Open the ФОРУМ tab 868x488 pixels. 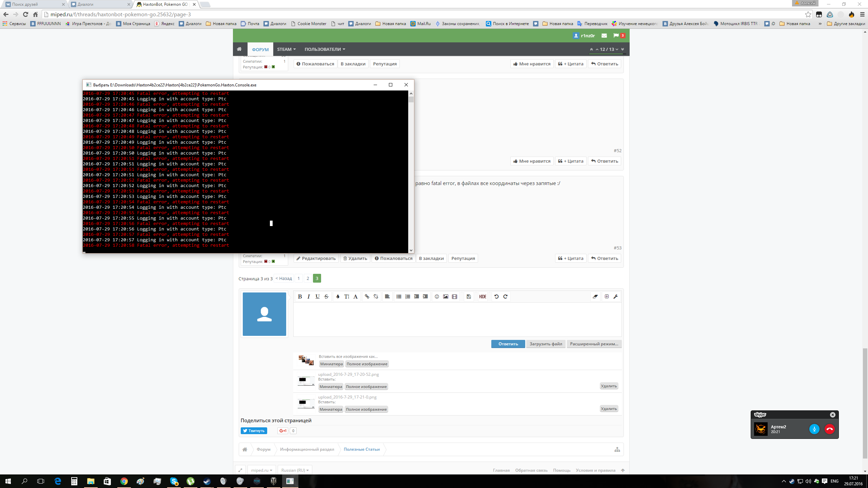[x=260, y=49]
